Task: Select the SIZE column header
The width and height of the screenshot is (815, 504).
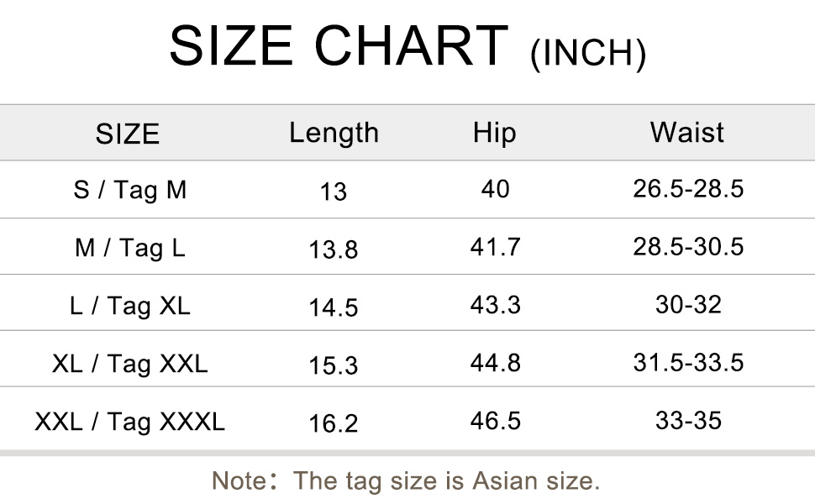Action: [x=128, y=134]
